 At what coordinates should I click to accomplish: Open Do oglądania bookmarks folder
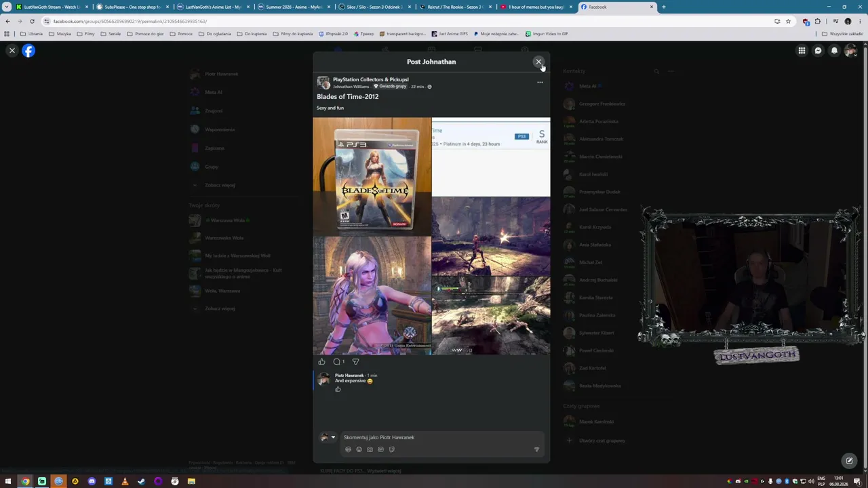215,34
